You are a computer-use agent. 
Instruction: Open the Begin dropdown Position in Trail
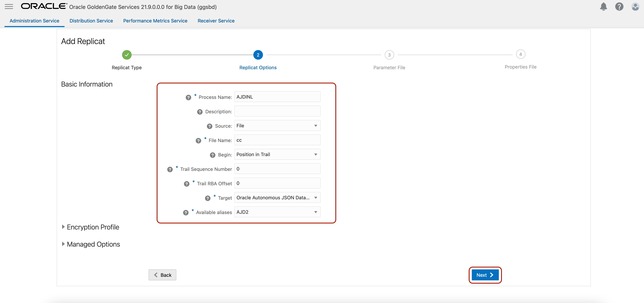click(x=277, y=154)
